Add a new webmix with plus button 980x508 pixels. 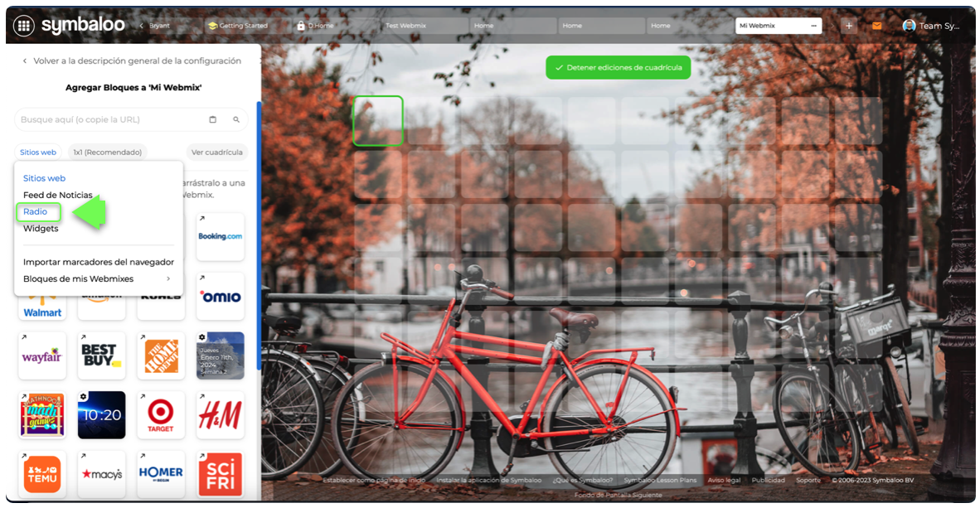[x=849, y=26]
